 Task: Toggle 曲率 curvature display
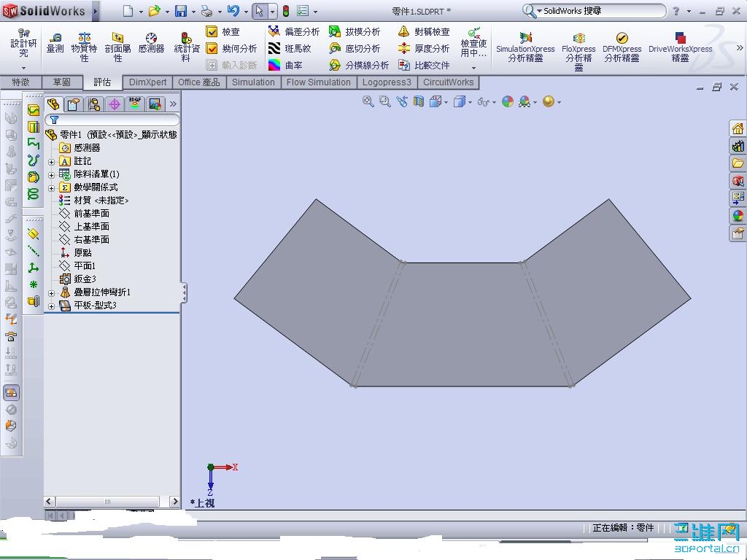pyautogui.click(x=285, y=65)
